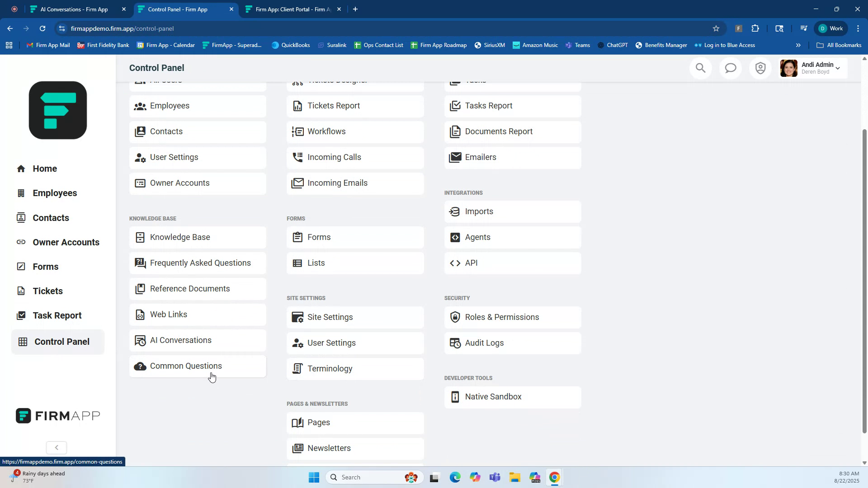Switch to AI Conversations browser tab

(x=74, y=9)
